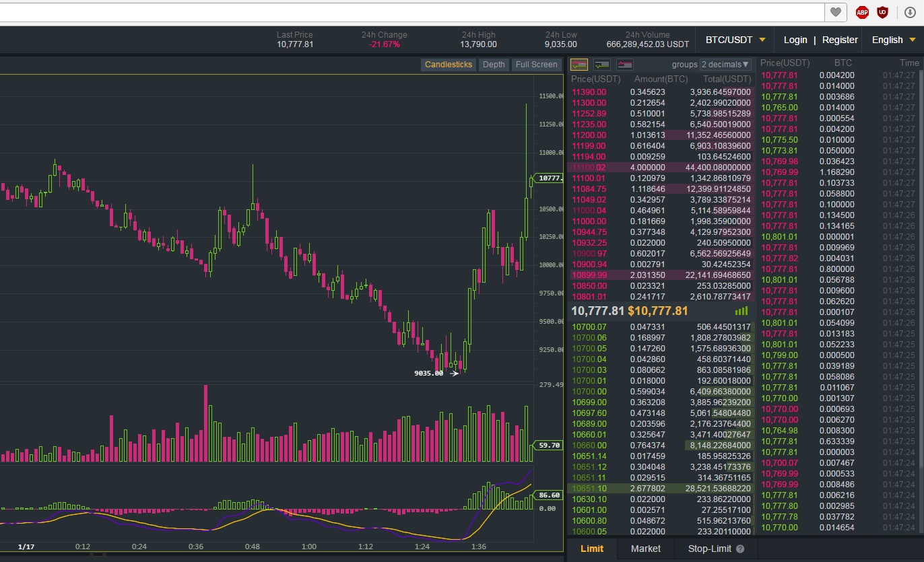Click the 28,521.53688220 total in buy orders
The image size is (924, 562).
click(x=718, y=489)
